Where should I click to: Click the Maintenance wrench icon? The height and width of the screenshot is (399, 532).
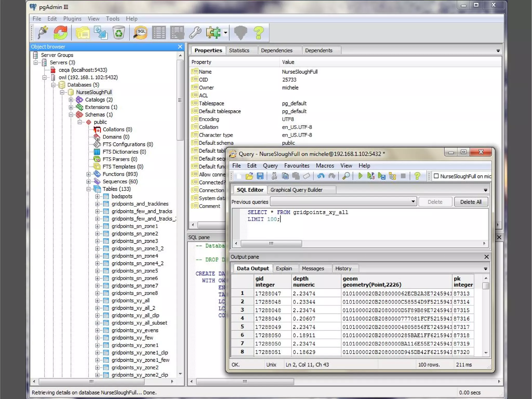195,33
